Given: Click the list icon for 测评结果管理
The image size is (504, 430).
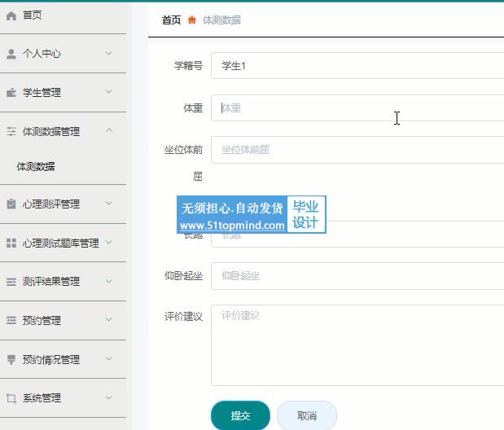Looking at the screenshot, I should tap(11, 282).
